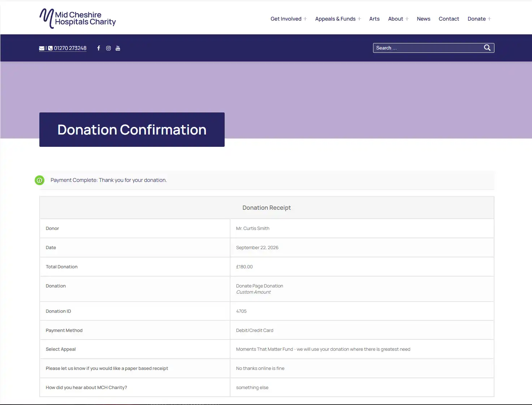Click the Donation ID row label
Image resolution: width=532 pixels, height=405 pixels.
click(x=59, y=311)
